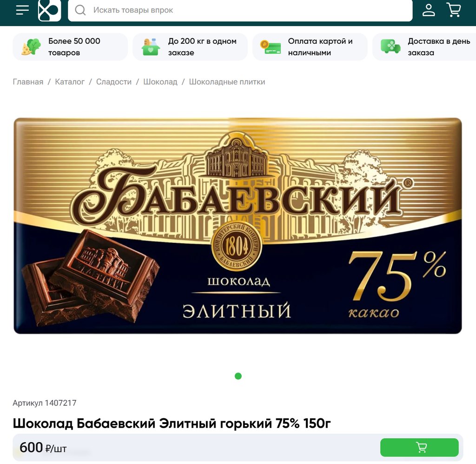Click the green delivery truck icon
This screenshot has width=476, height=464.
tap(390, 46)
